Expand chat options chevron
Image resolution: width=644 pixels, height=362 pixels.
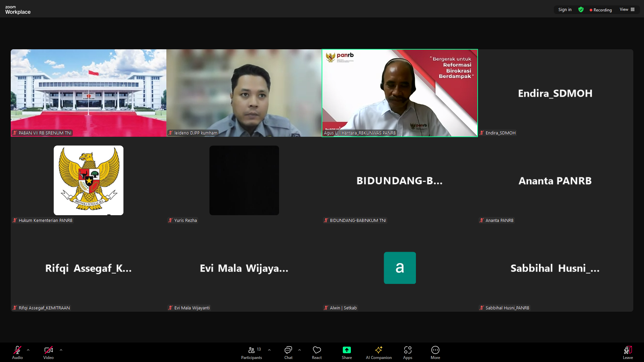tap(300, 350)
